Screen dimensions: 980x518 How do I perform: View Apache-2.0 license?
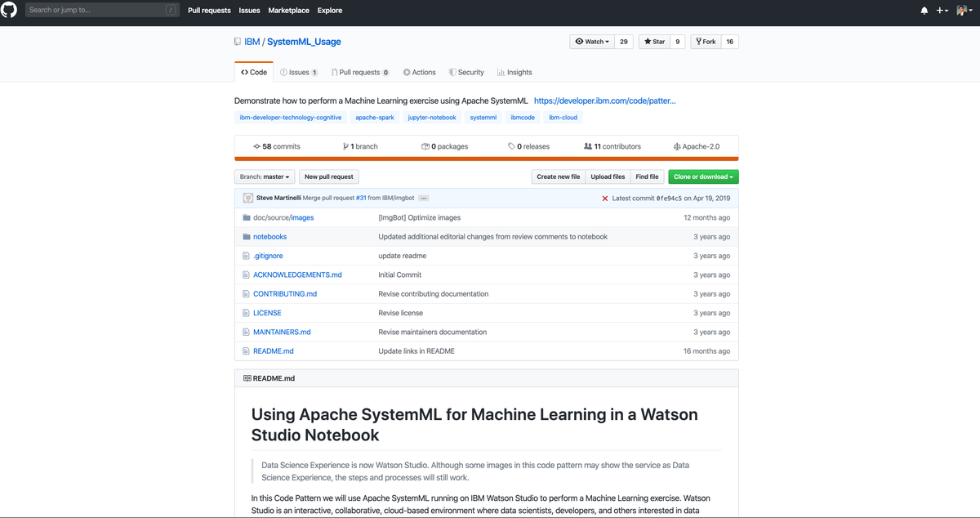697,146
